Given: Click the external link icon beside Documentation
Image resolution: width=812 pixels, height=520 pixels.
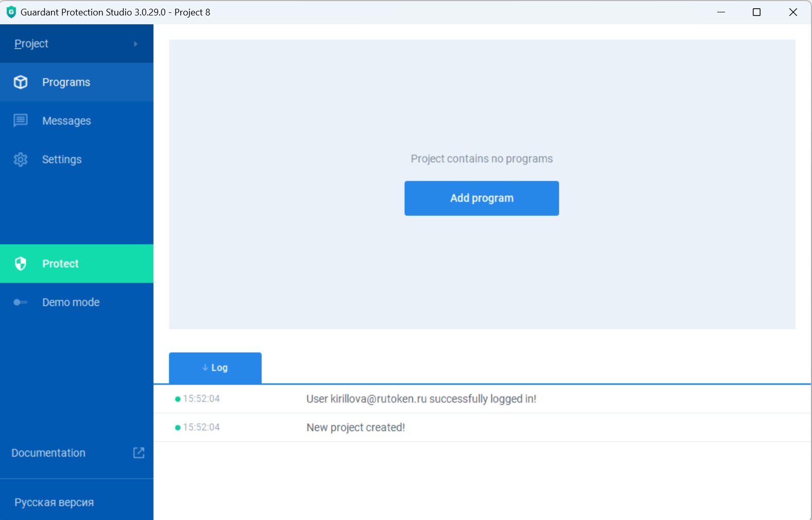Looking at the screenshot, I should click(x=139, y=453).
